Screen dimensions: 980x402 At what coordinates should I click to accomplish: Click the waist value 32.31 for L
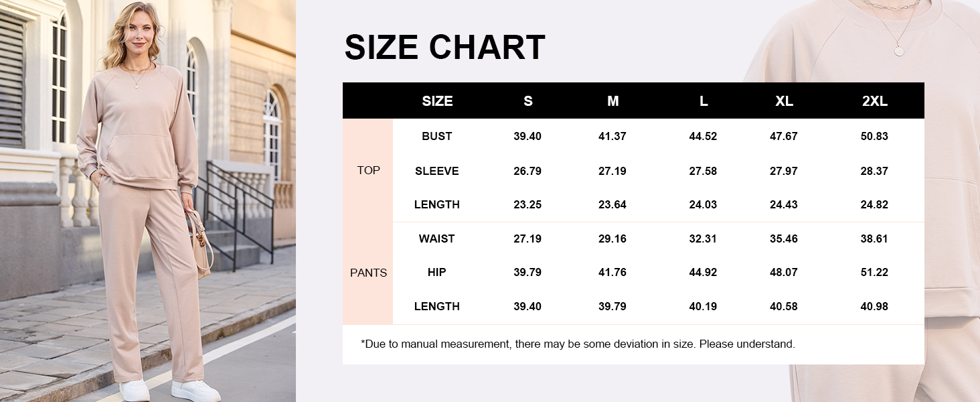[703, 239]
